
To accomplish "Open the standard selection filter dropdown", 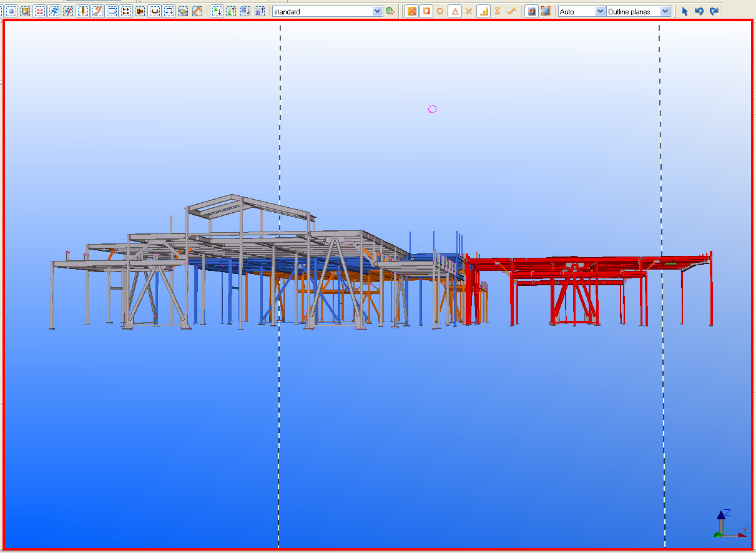I will (378, 11).
